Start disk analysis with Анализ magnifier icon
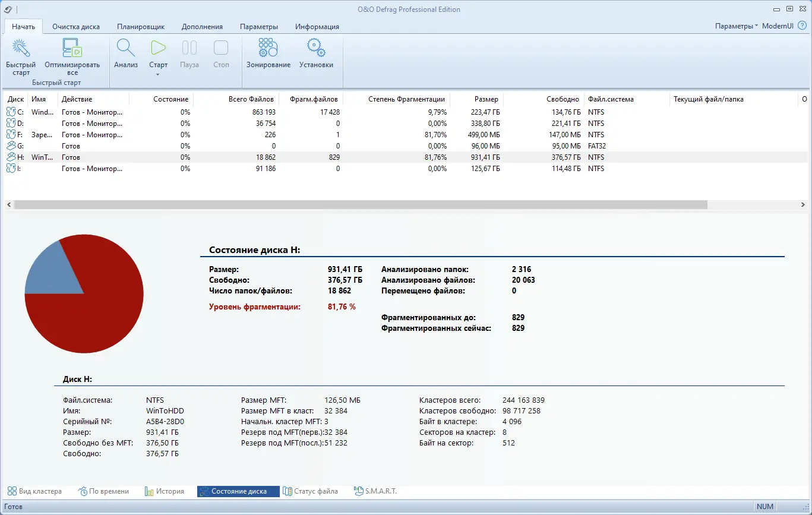This screenshot has width=812, height=515. [x=126, y=49]
